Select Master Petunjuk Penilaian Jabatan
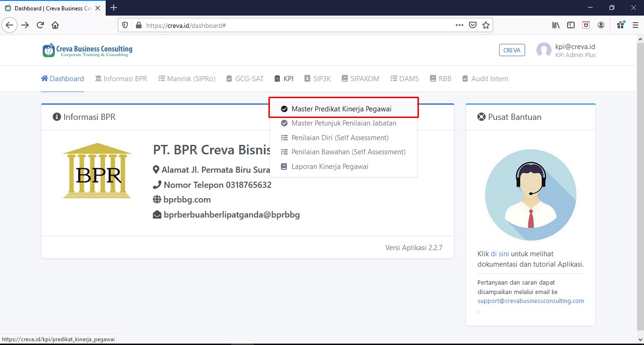Viewport: 644px width, 345px height. click(x=343, y=123)
